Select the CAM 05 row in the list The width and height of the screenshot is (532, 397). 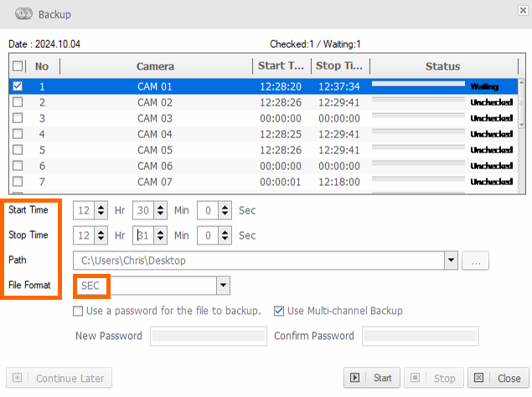tap(263, 150)
